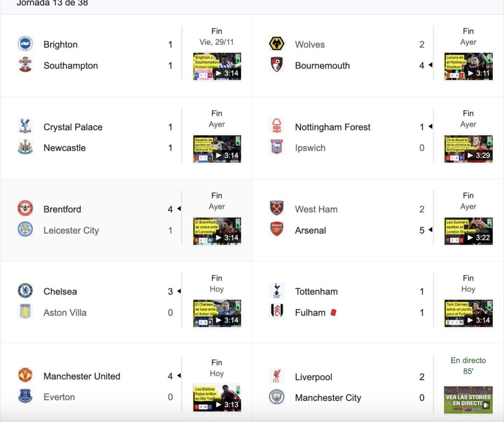Open the Nottingham Forest team name
Screen dimensions: 504x422
click(333, 127)
